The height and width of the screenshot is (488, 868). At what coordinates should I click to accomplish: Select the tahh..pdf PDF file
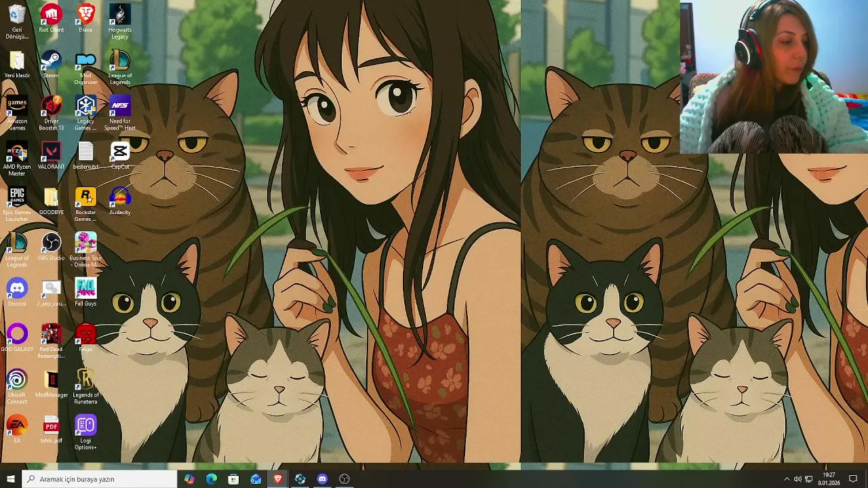coord(52,429)
